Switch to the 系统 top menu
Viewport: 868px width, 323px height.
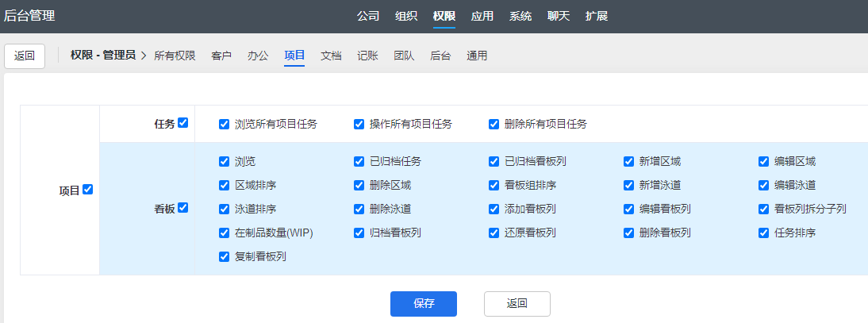pos(520,16)
